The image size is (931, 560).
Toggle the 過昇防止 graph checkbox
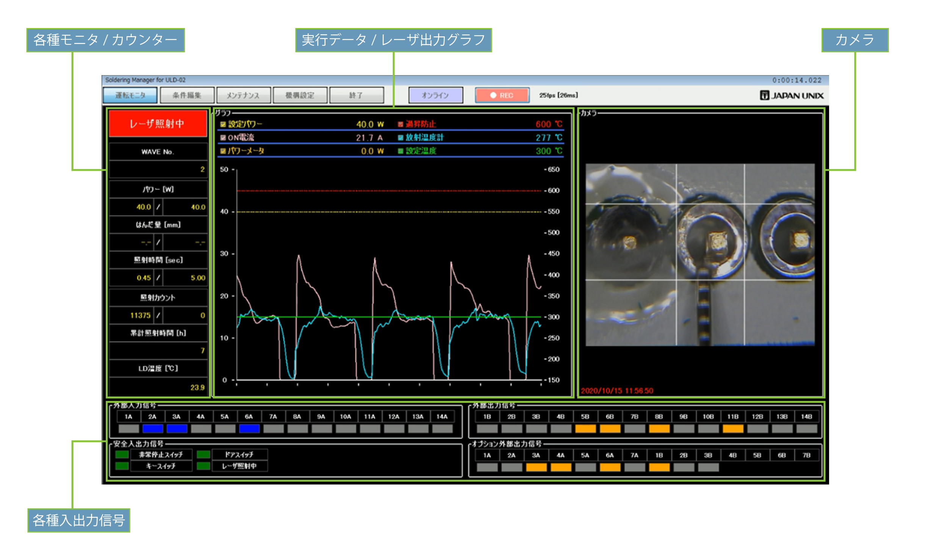[401, 124]
